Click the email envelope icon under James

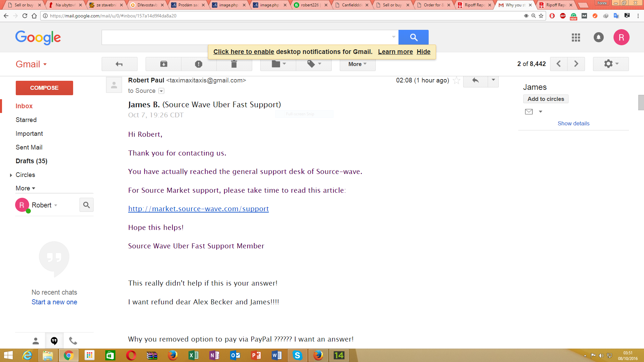click(529, 112)
